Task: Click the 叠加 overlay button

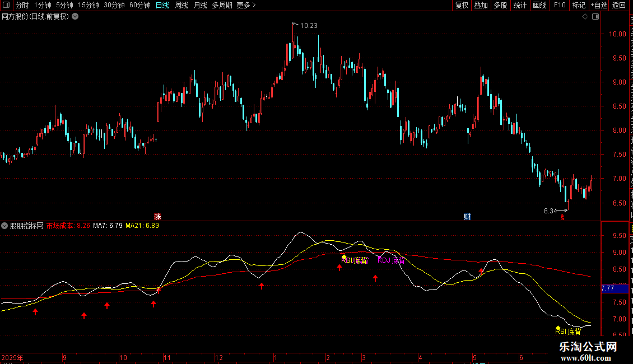Action: click(x=481, y=5)
